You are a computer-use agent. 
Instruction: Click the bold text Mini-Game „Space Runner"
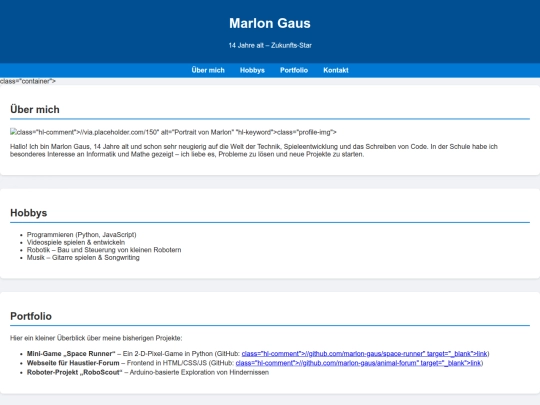(x=71, y=354)
